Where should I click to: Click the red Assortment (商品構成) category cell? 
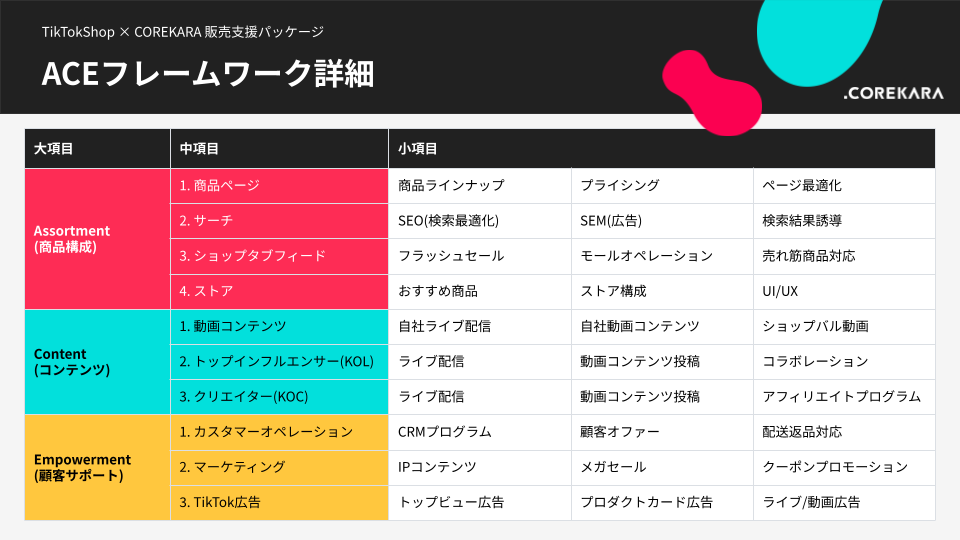pyautogui.click(x=97, y=239)
